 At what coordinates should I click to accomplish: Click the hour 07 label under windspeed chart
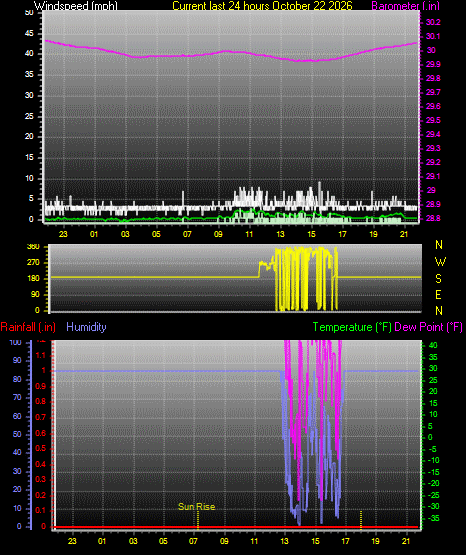[187, 234]
